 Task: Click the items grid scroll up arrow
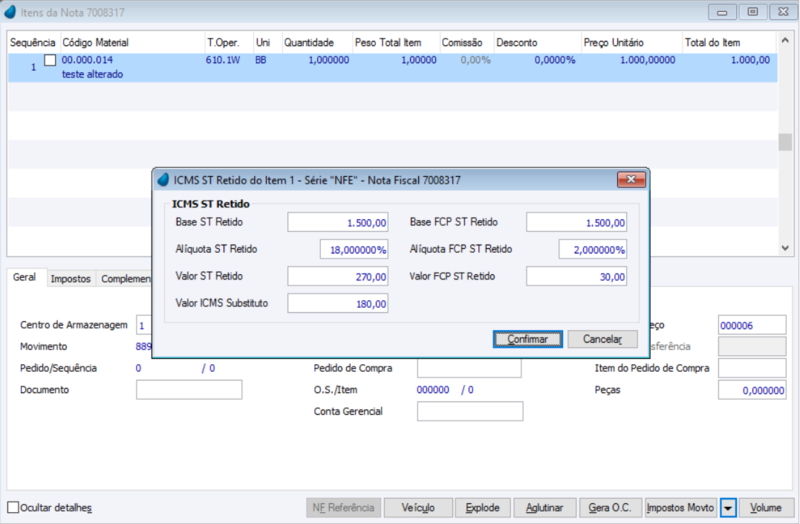point(785,40)
